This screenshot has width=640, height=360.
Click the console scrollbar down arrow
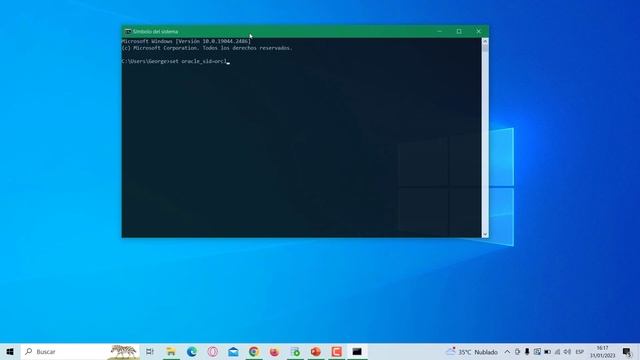click(x=485, y=234)
